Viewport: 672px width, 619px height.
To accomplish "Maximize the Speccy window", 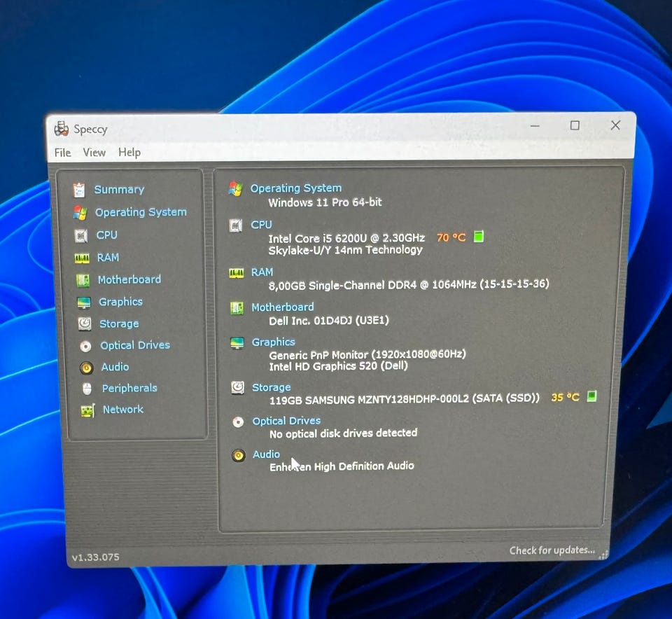I will 575,125.
